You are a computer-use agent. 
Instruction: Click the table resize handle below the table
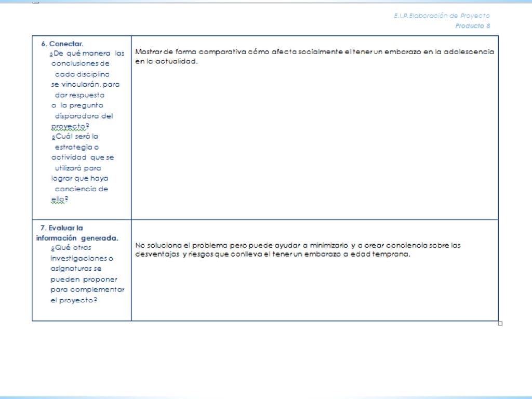click(x=500, y=324)
